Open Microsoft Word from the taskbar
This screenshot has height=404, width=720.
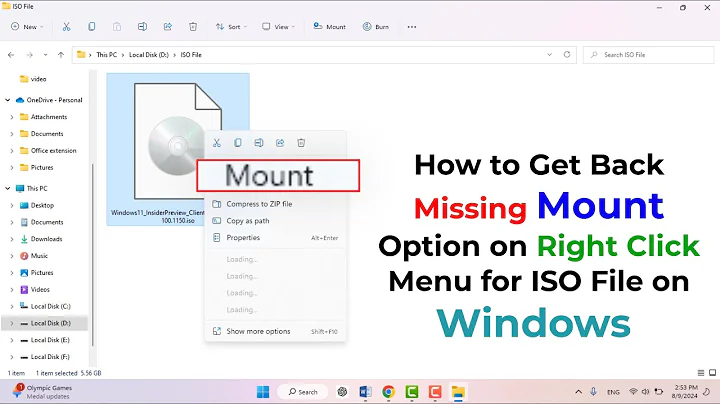coord(366,392)
